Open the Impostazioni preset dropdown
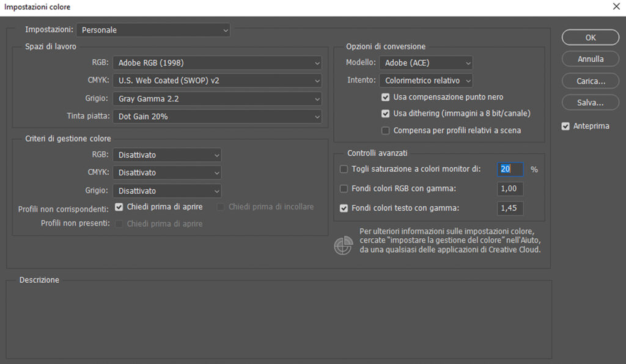The width and height of the screenshot is (626, 364). [153, 29]
